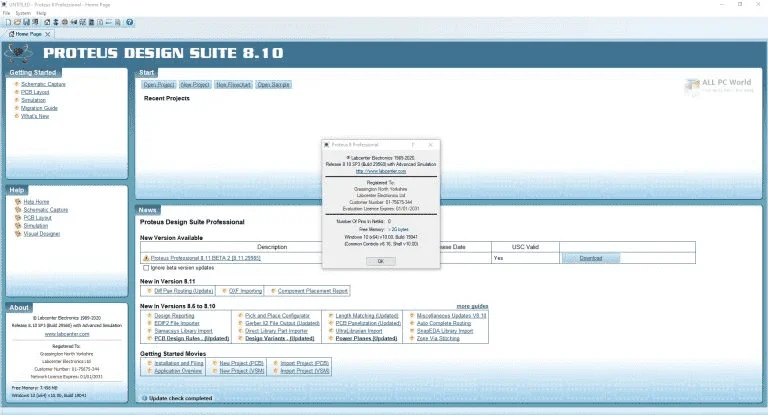Click the Home Page house toolbar icon
The width and height of the screenshot is (768, 415).
pyautogui.click(x=47, y=22)
